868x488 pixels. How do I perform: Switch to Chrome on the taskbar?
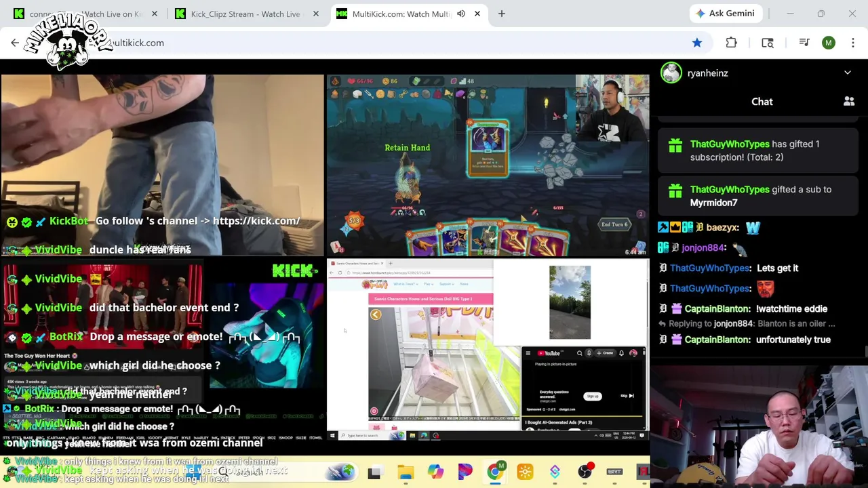coord(495,472)
